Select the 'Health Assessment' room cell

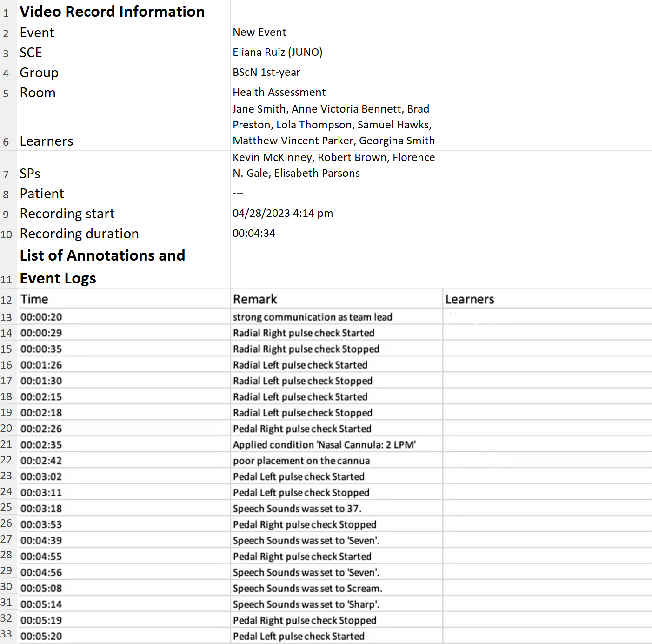337,92
